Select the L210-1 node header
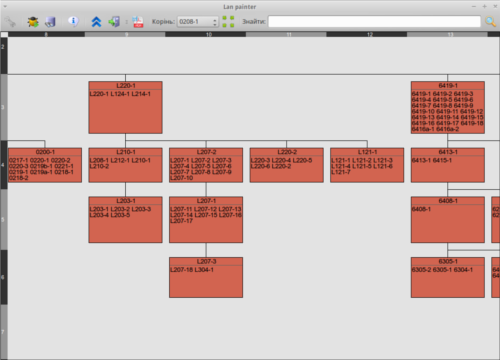The width and height of the screenshot is (500, 360). click(x=125, y=152)
